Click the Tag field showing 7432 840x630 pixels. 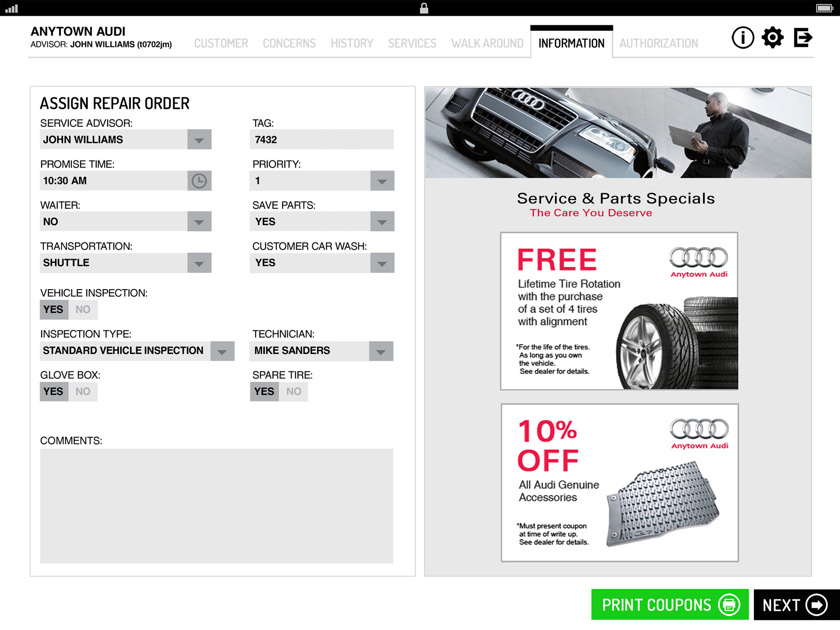click(322, 140)
